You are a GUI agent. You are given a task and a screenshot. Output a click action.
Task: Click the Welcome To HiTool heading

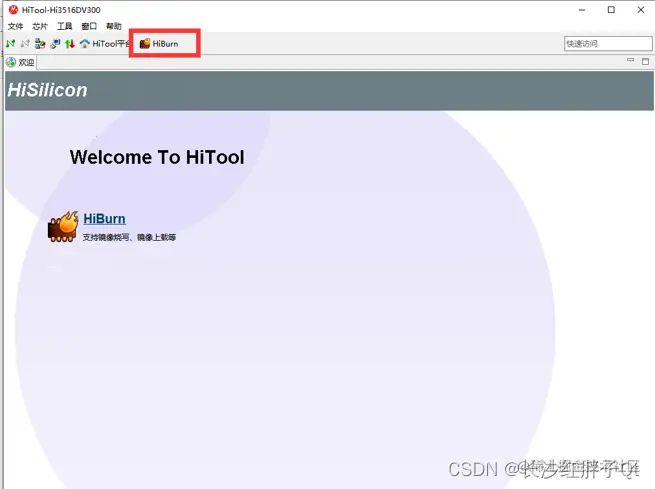[157, 157]
